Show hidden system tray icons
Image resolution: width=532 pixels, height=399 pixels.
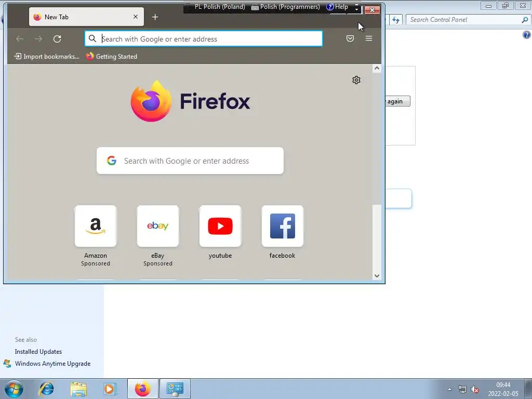(450, 389)
